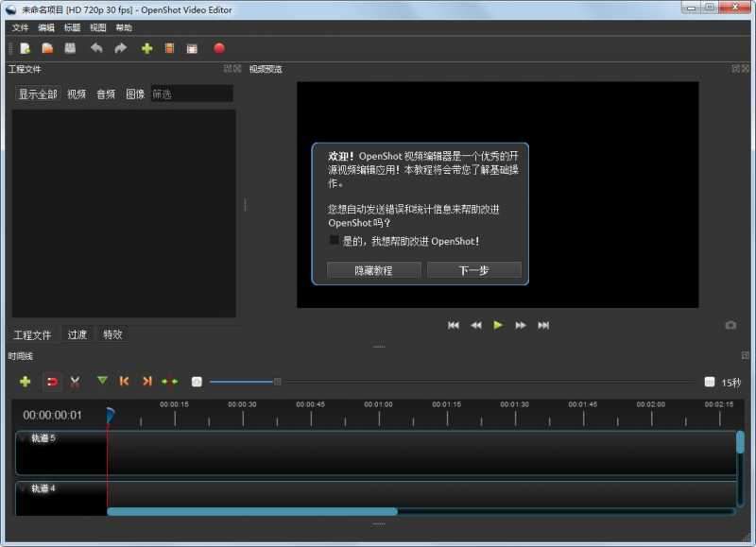Click the Razor cut tool
The image size is (756, 547).
pyautogui.click(x=74, y=382)
